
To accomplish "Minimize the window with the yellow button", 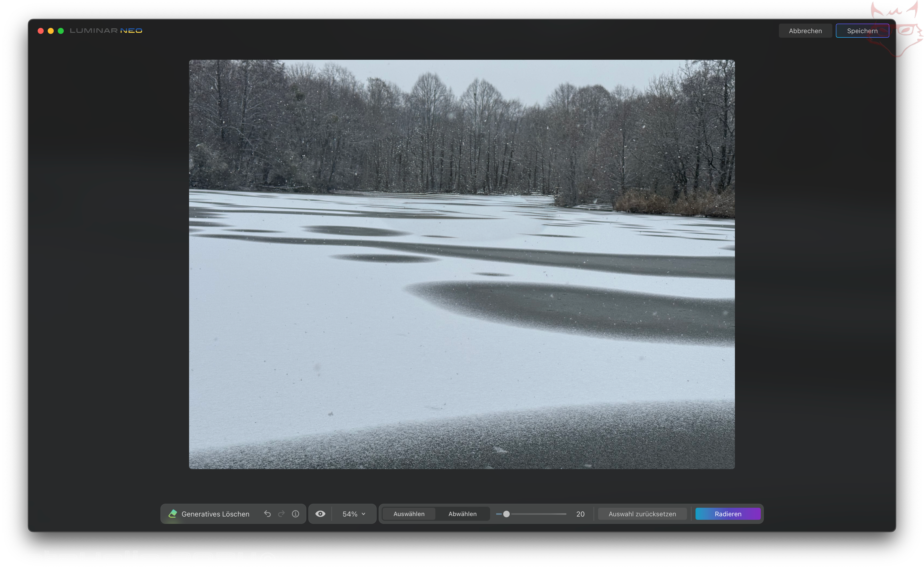I will pos(51,31).
